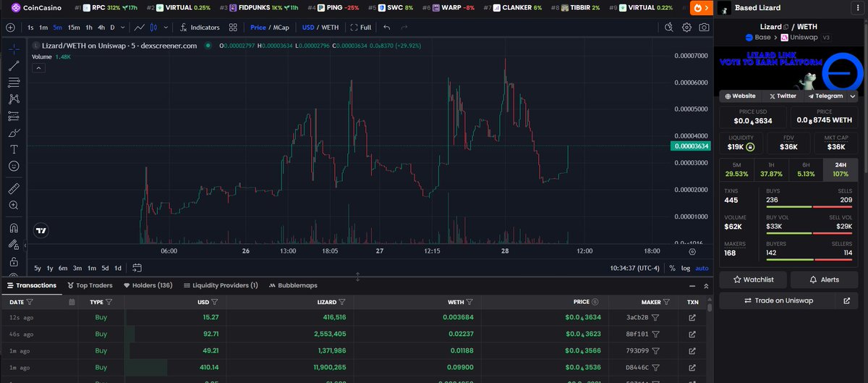The height and width of the screenshot is (383, 868).
Task: Click Trade on Uniswap
Action: point(778,300)
